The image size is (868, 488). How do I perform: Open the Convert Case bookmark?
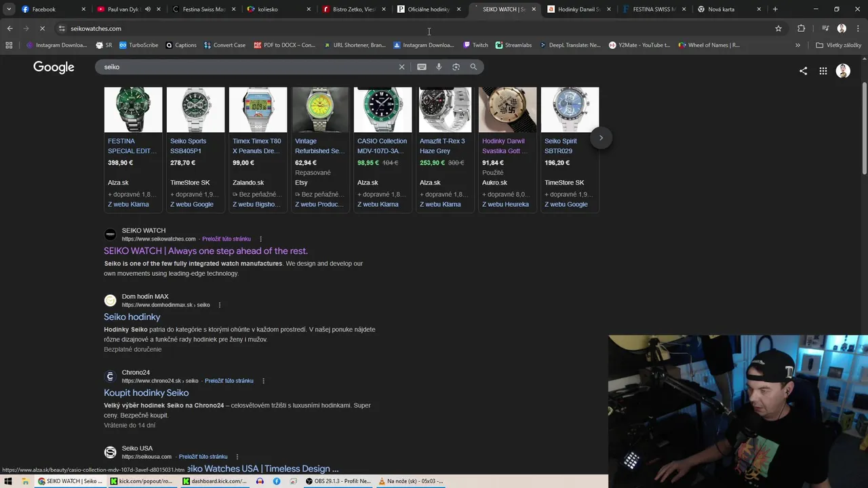(x=224, y=45)
